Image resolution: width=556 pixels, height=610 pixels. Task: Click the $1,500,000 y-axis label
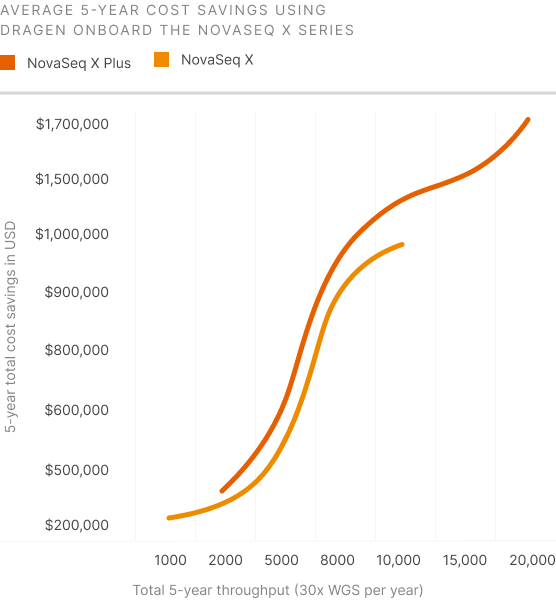pyautogui.click(x=72, y=179)
